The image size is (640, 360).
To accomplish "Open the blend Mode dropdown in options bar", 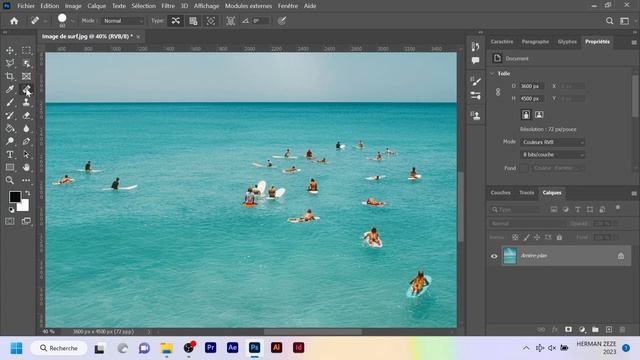I will point(122,21).
